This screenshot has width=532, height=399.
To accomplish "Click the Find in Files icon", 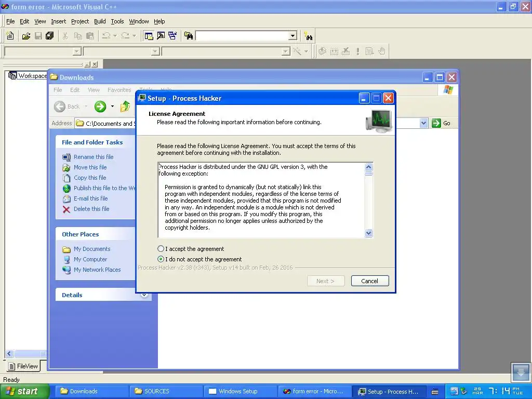I will point(189,36).
